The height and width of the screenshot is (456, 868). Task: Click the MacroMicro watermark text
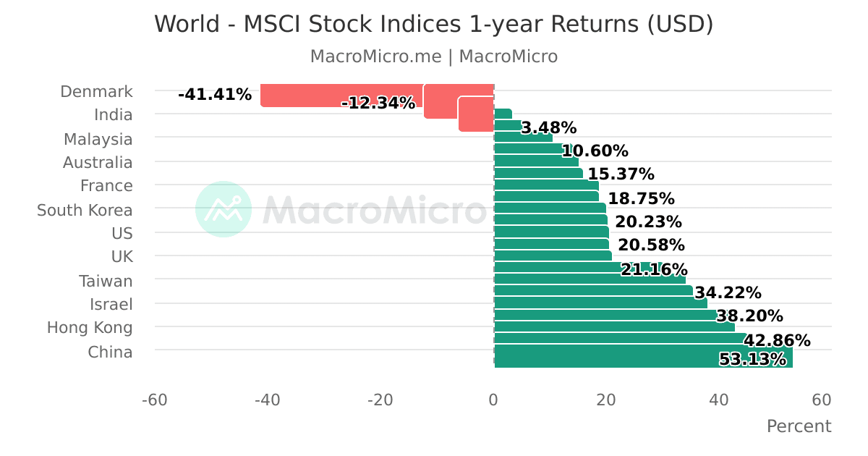[x=374, y=210]
